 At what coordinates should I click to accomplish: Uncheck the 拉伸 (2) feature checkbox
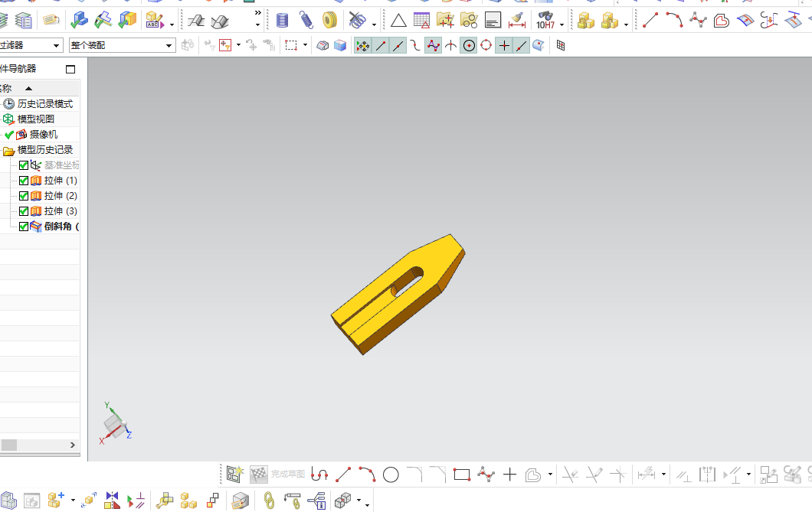coord(24,196)
